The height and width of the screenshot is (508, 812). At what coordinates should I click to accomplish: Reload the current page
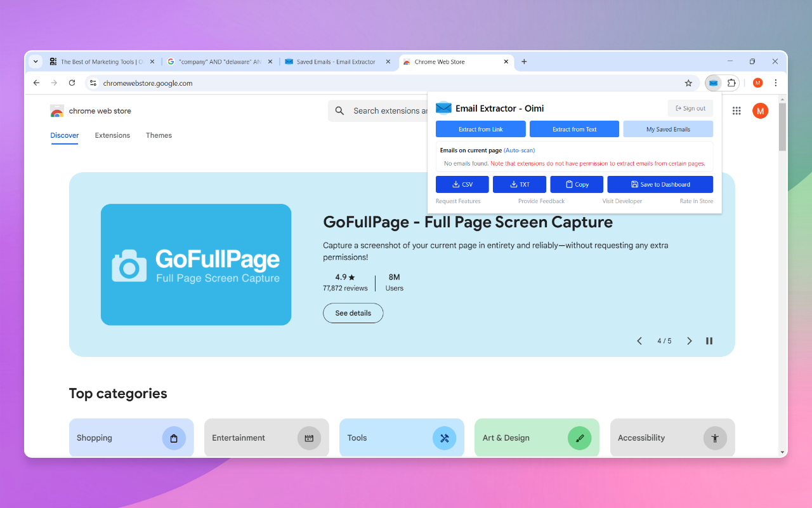coord(72,83)
